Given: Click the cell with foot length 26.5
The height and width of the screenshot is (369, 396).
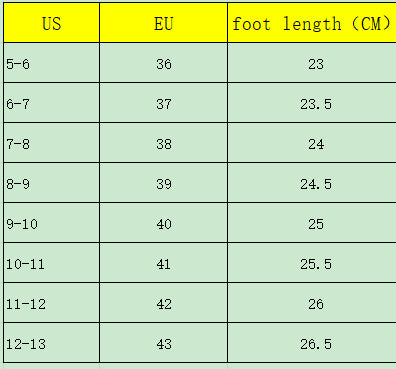Looking at the screenshot, I should pyautogui.click(x=312, y=343).
